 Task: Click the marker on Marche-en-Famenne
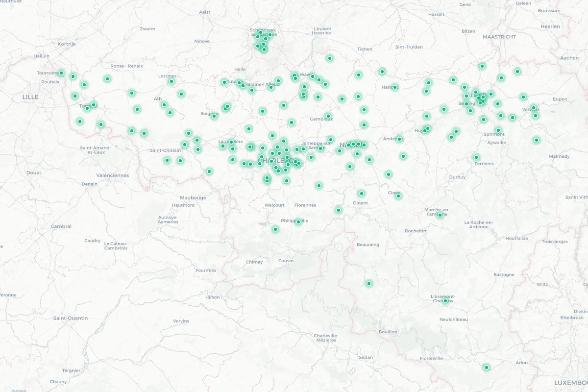[x=440, y=215]
